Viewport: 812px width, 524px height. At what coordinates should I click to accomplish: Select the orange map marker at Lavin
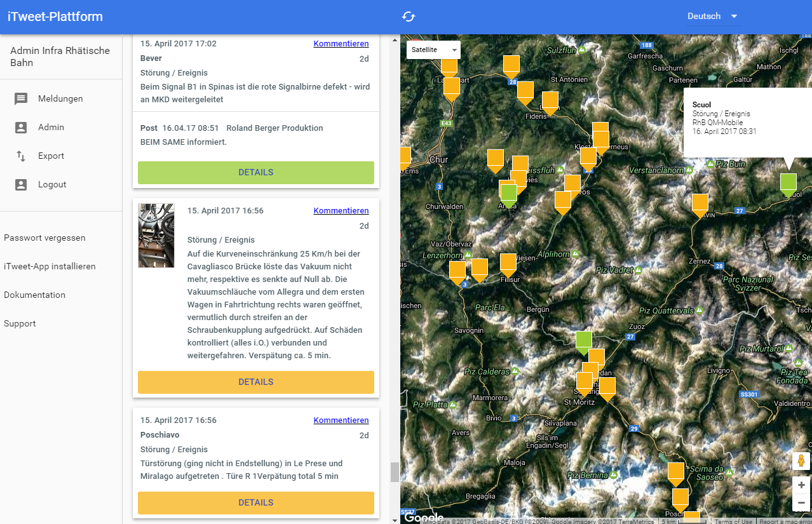[700, 206]
